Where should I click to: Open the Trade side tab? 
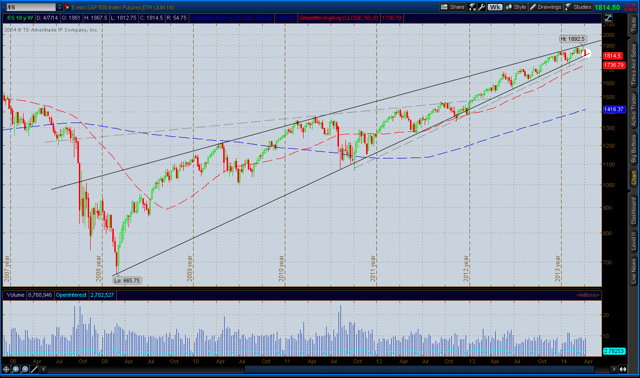(x=633, y=25)
